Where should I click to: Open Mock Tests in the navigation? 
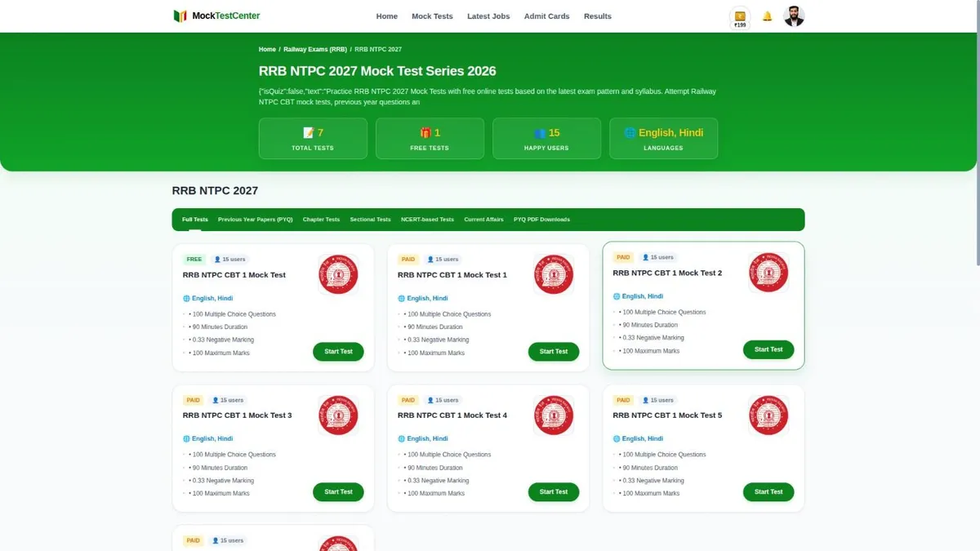pyautogui.click(x=432, y=16)
